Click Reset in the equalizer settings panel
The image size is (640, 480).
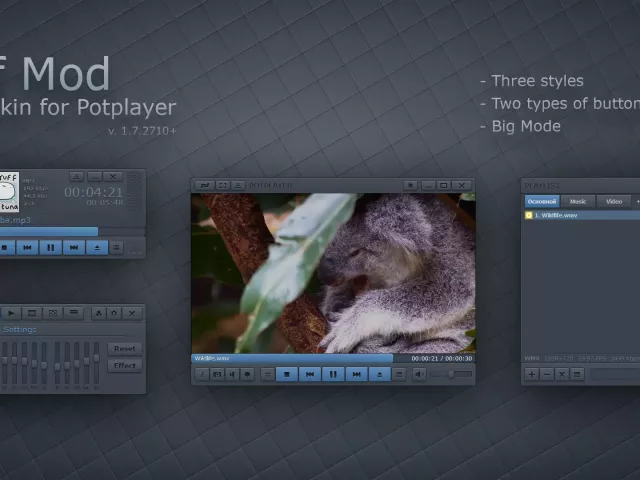(125, 349)
